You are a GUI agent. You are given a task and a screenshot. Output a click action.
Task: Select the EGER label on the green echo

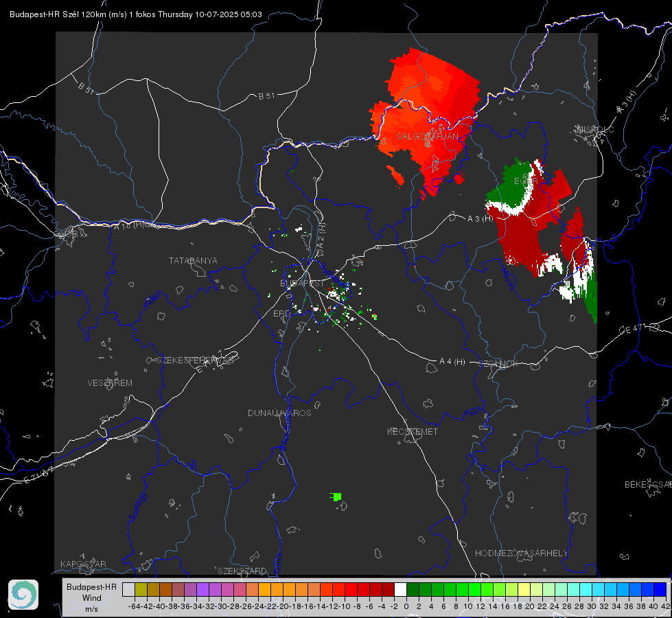tap(526, 181)
